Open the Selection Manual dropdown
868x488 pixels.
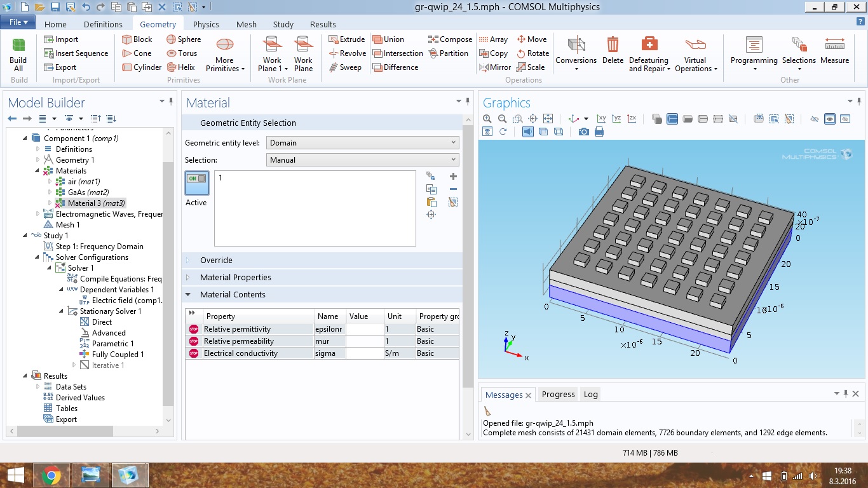pos(362,160)
